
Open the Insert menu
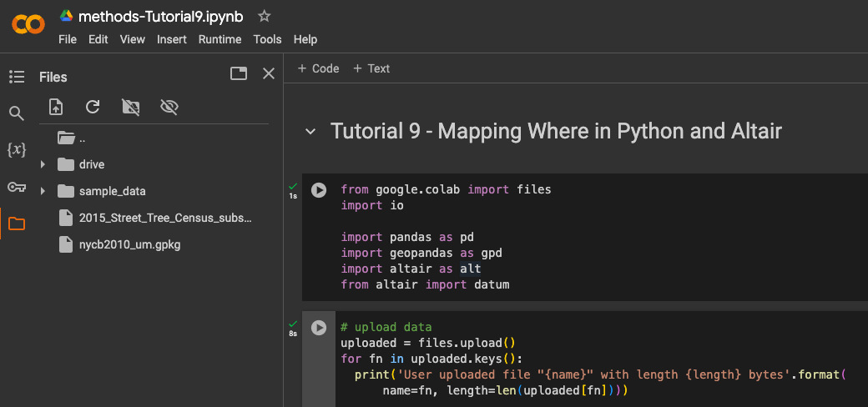pyautogui.click(x=172, y=39)
